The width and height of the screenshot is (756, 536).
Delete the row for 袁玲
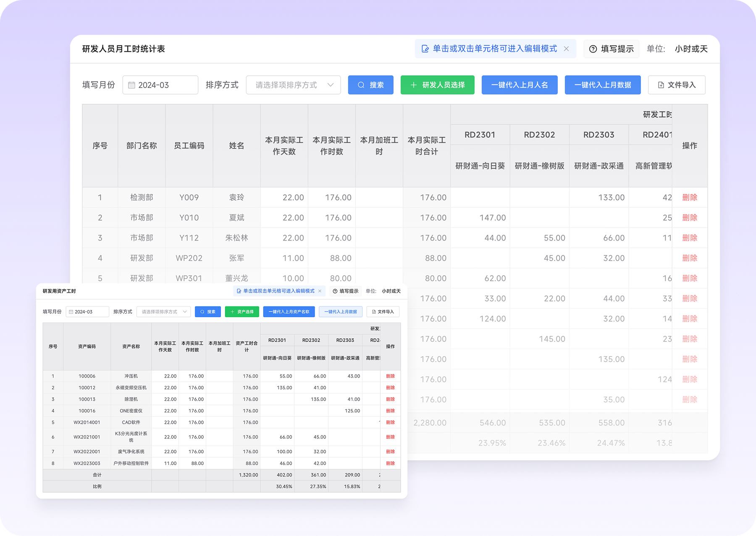689,198
